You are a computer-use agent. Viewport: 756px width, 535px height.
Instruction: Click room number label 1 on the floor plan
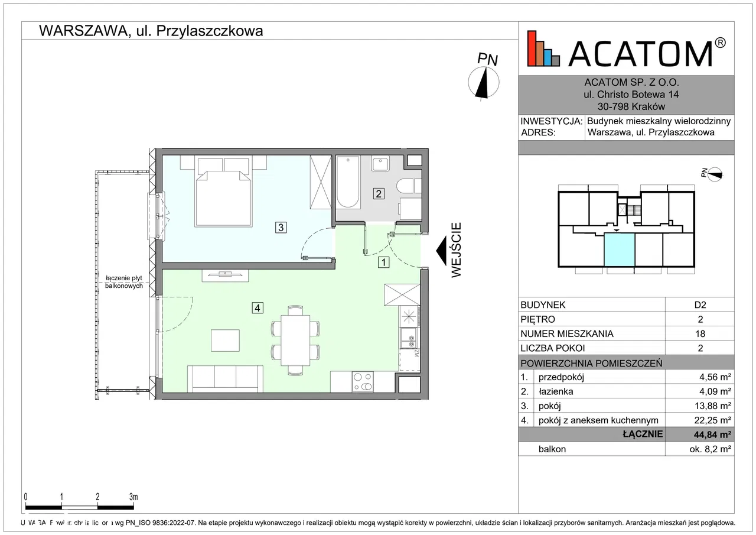coord(384,263)
